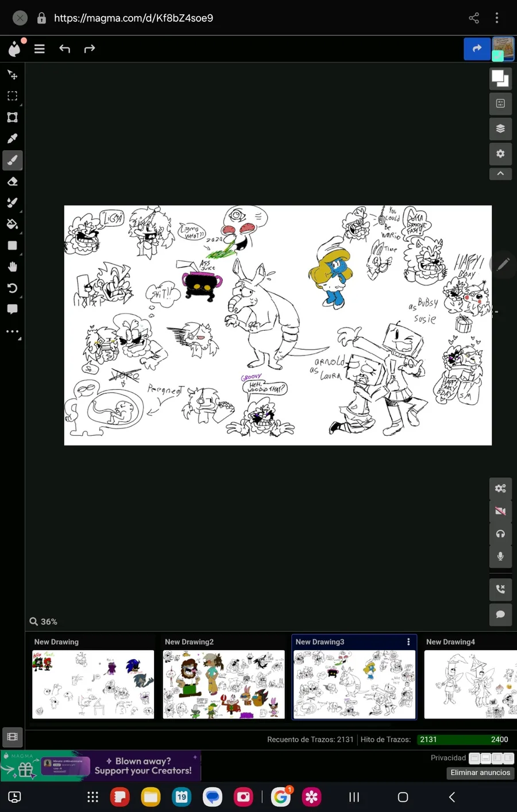Click second Privacidad layout icon
Viewport: 517px width, 812px height.
coord(486,758)
